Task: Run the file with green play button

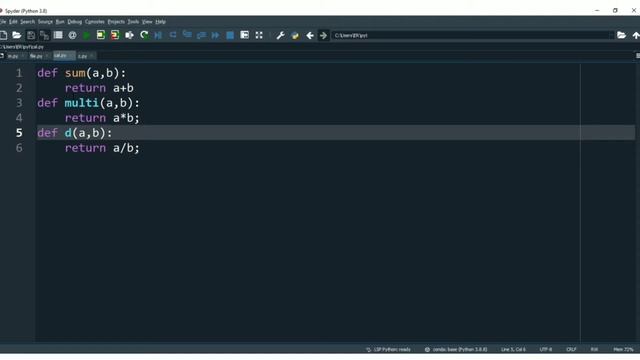Action: pyautogui.click(x=87, y=36)
